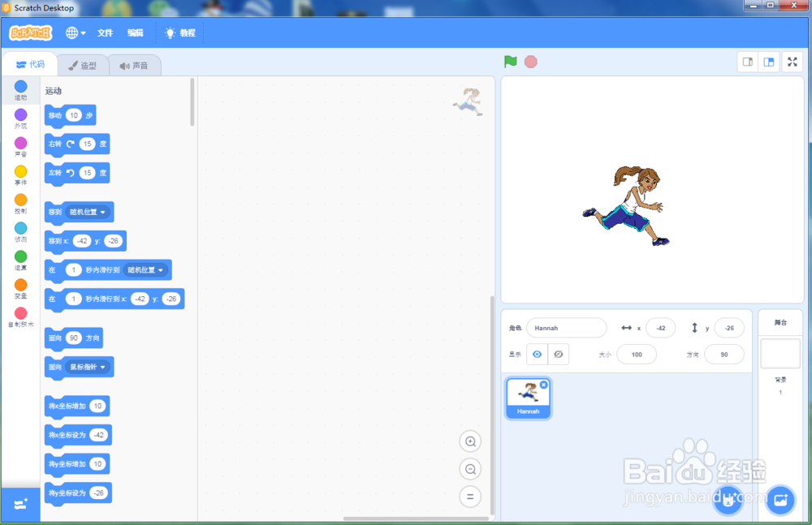Image resolution: width=812 pixels, height=525 pixels.
Task: Hide the sprite with crossed eye icon
Action: (x=559, y=354)
